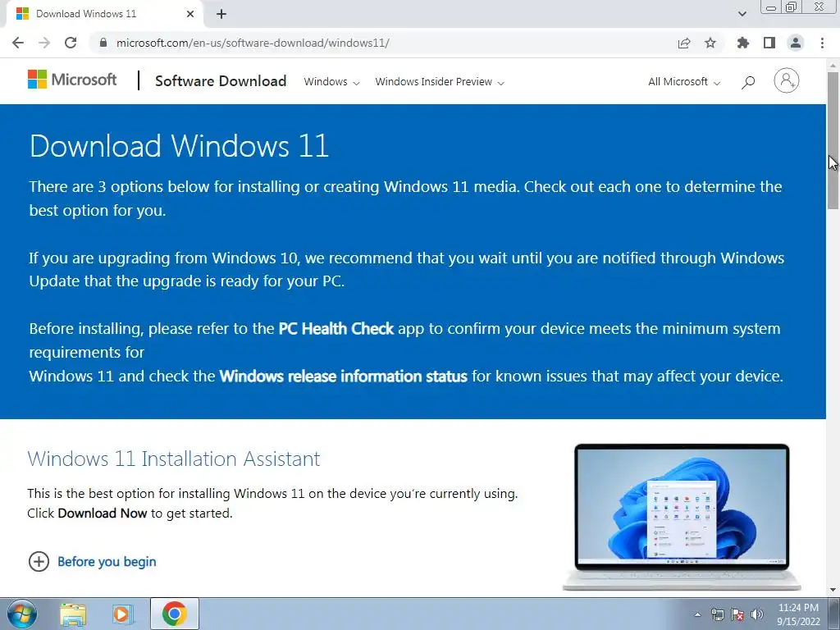Viewport: 840px width, 630px height.
Task: Open the Chrome profile avatar
Action: tap(796, 43)
